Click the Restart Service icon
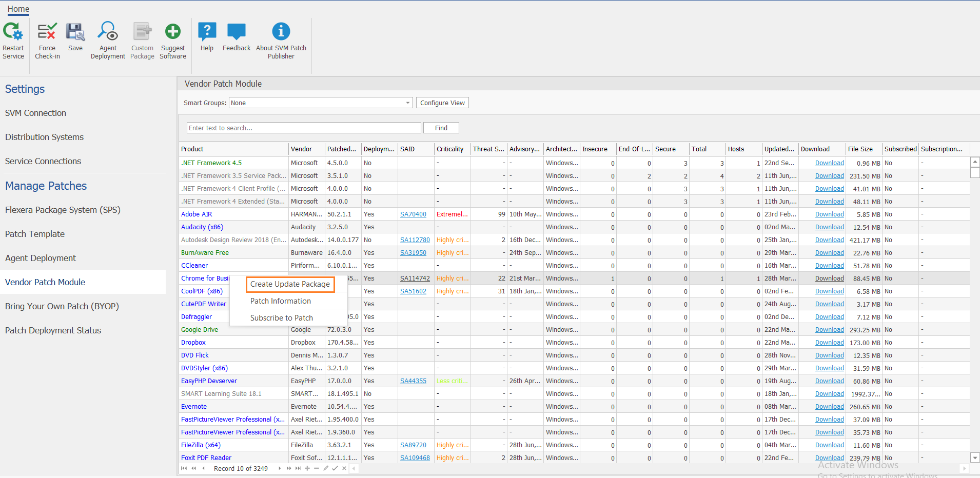980x478 pixels. (x=13, y=31)
